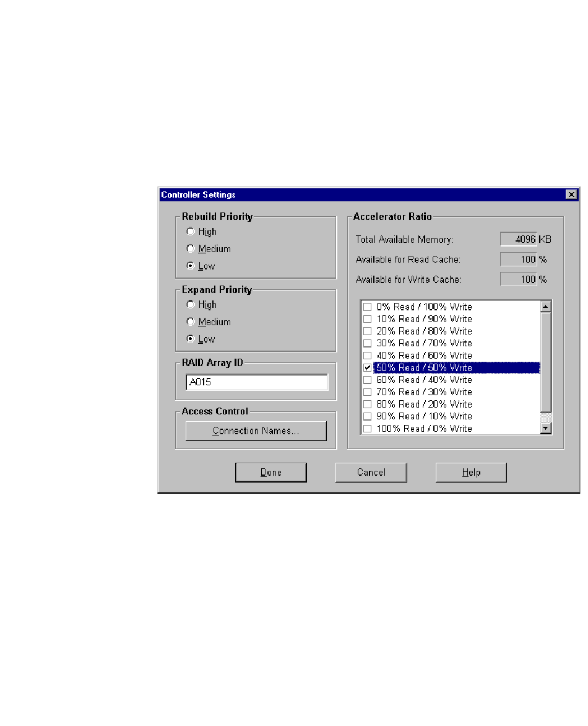
Task: Tick the 100% Read / 0% Write checkbox
Action: pyautogui.click(x=367, y=429)
